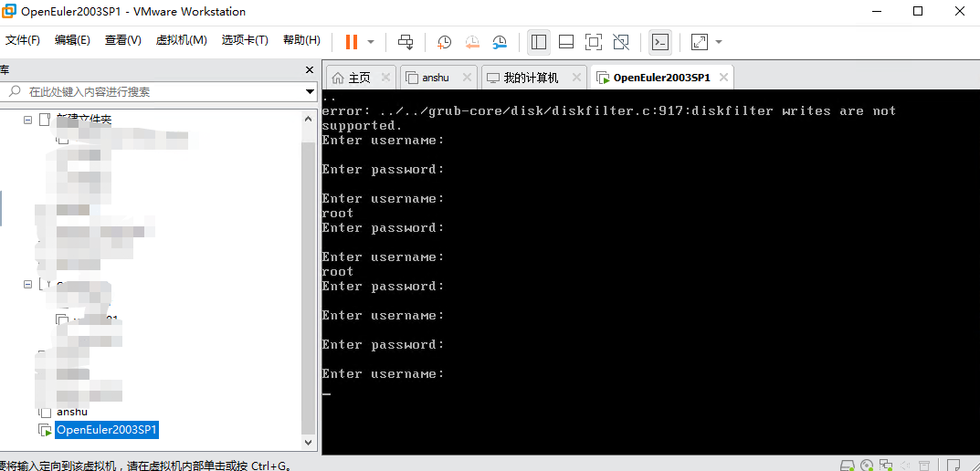Screen dimensions: 980x471
Task: Select anshu in the library tree
Action: 72,412
